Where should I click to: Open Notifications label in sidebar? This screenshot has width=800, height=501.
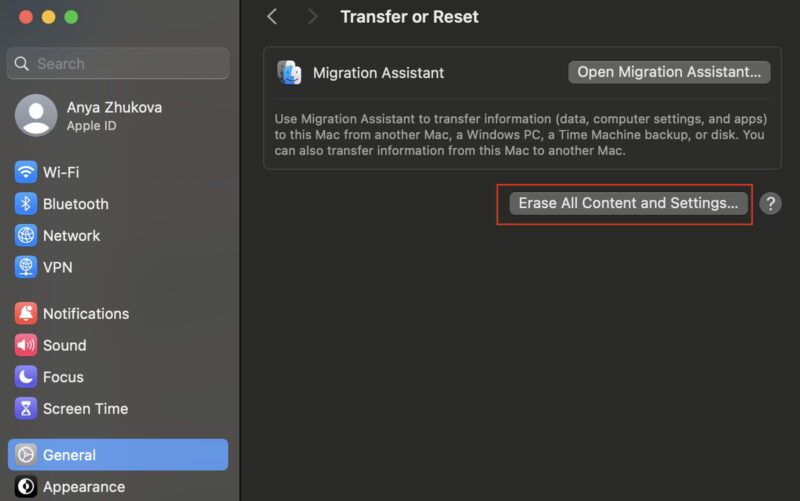click(86, 314)
